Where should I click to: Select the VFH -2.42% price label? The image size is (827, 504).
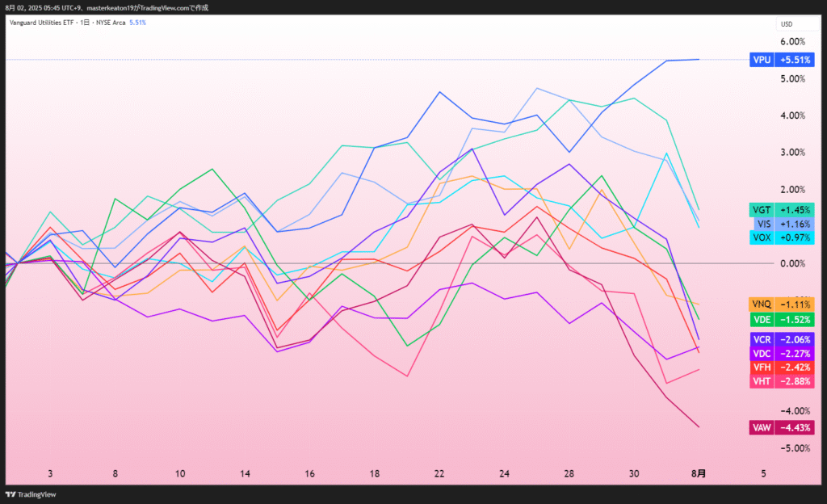pyautogui.click(x=782, y=367)
